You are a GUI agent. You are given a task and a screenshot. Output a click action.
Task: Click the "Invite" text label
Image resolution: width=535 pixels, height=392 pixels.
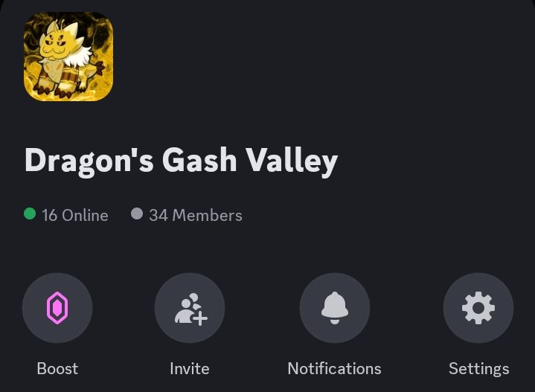click(x=190, y=368)
